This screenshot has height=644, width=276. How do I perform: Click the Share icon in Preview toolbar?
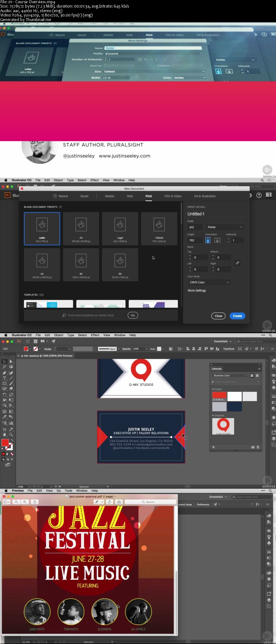click(x=34, y=502)
